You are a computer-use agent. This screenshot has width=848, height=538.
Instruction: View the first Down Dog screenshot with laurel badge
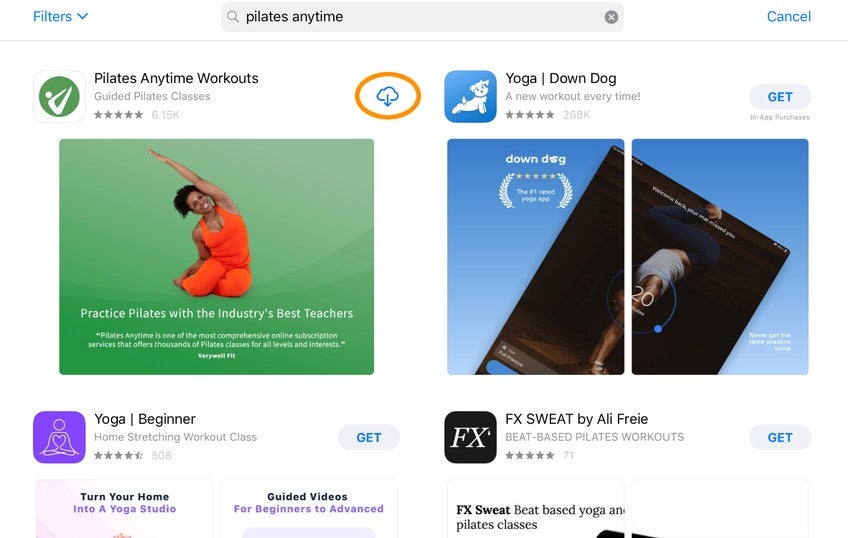pos(535,256)
